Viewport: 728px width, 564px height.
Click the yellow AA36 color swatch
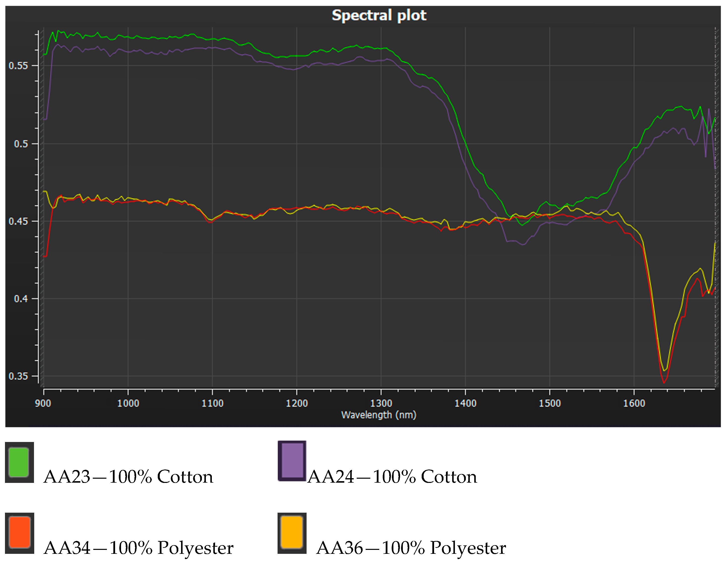tap(292, 533)
